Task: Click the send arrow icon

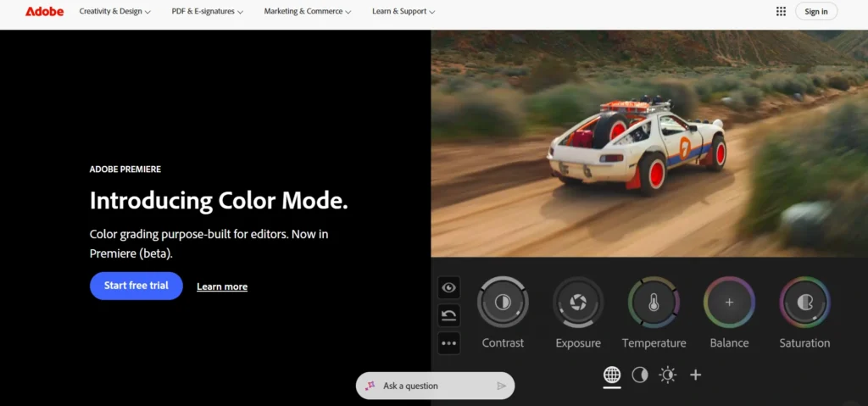Action: coord(501,386)
